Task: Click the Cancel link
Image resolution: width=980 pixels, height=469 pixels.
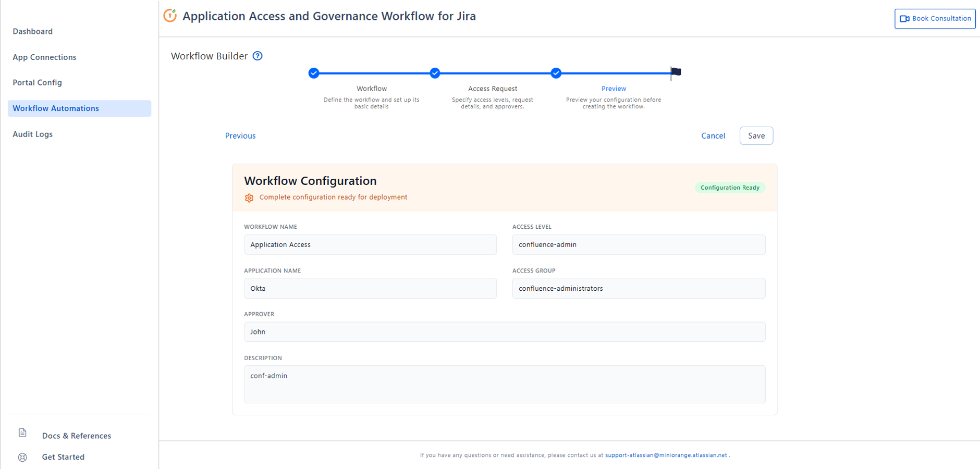Action: coord(713,135)
